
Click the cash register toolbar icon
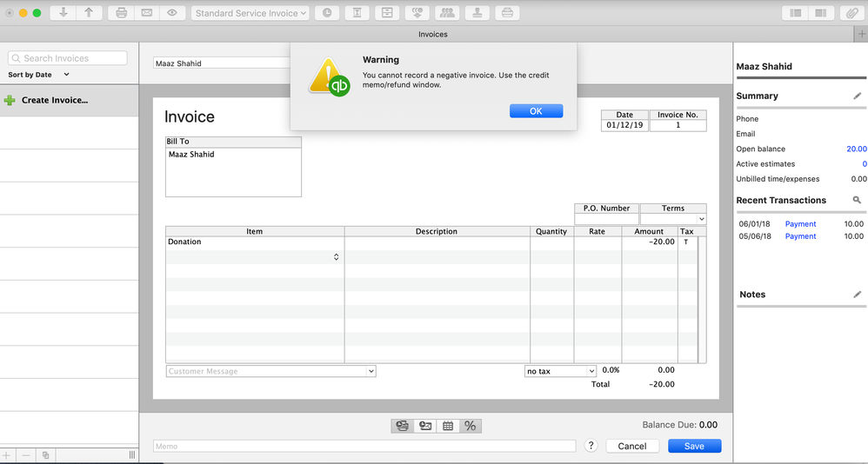(x=507, y=13)
